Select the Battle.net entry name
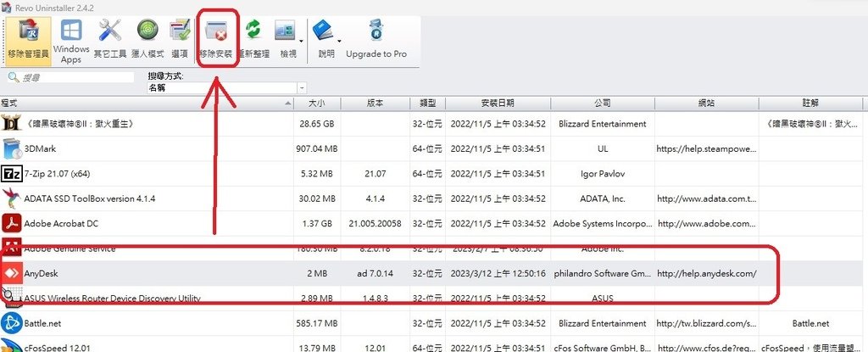 click(x=41, y=323)
